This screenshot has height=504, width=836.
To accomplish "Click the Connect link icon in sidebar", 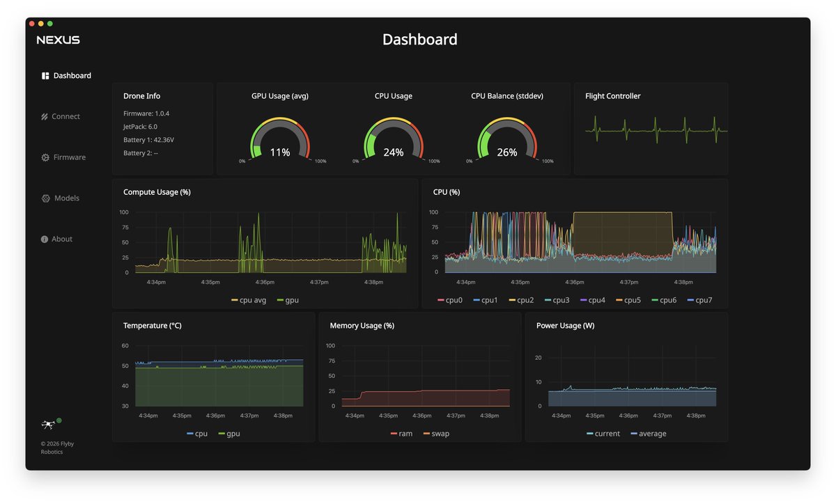I will (x=45, y=117).
